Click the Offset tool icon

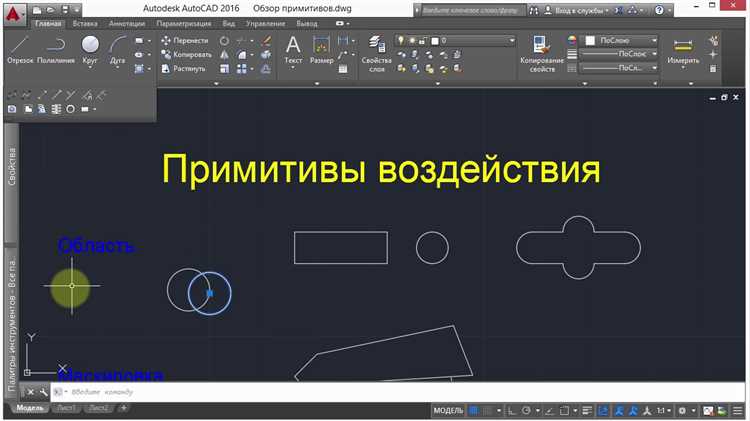click(x=266, y=69)
